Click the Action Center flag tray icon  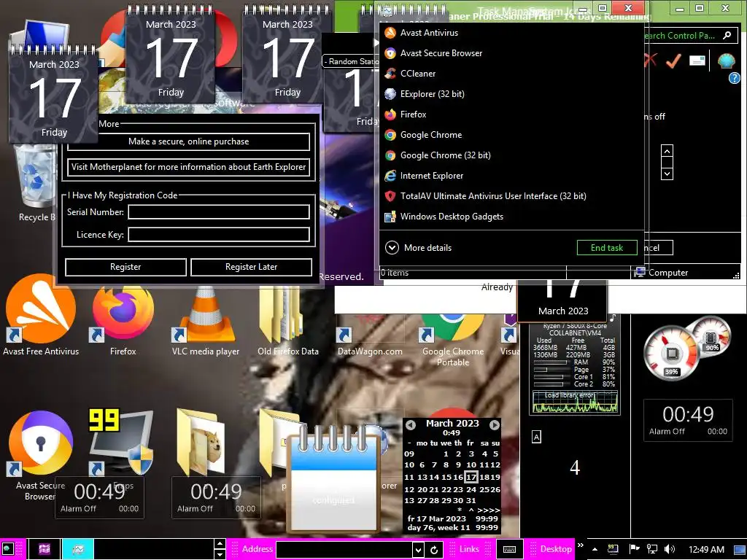tap(634, 549)
